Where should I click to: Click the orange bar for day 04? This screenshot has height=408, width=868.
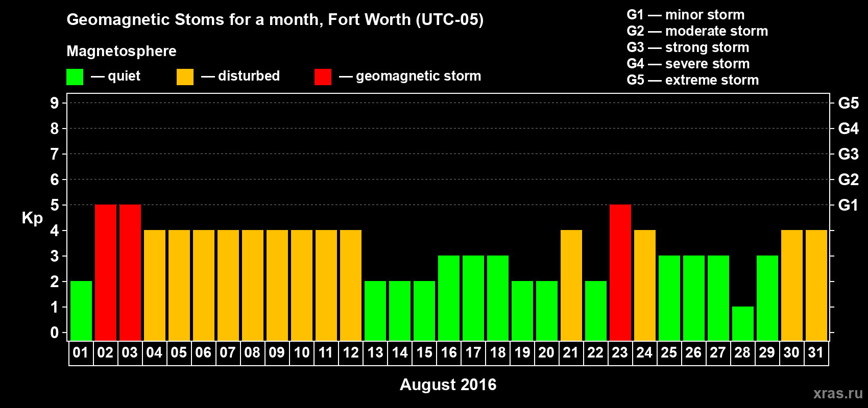tap(155, 285)
